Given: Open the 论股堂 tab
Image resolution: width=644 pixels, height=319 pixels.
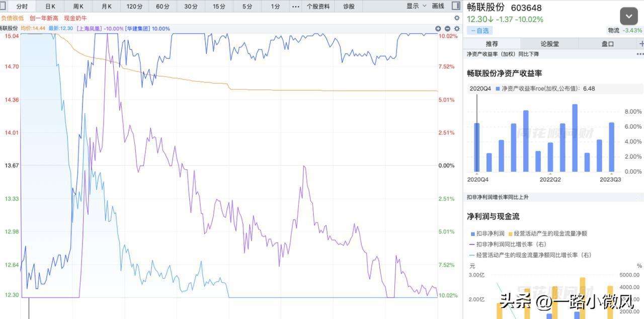Looking at the screenshot, I should [x=549, y=44].
